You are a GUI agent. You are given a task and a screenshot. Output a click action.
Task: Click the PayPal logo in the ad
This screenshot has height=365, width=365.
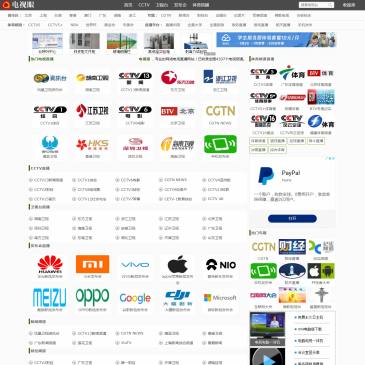(x=266, y=176)
